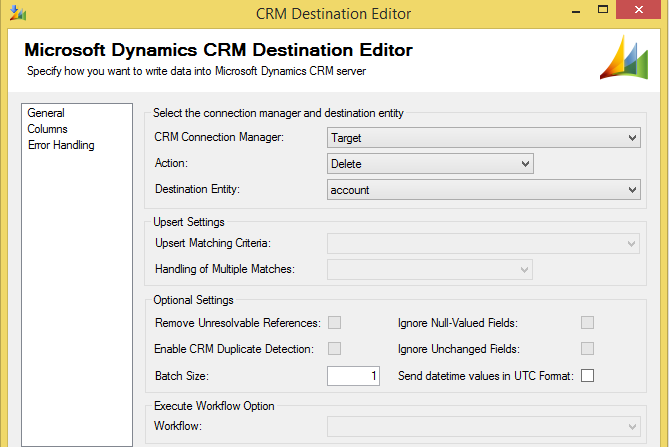Image resolution: width=669 pixels, height=447 pixels.
Task: Select the General page in the left list
Action: coord(46,113)
